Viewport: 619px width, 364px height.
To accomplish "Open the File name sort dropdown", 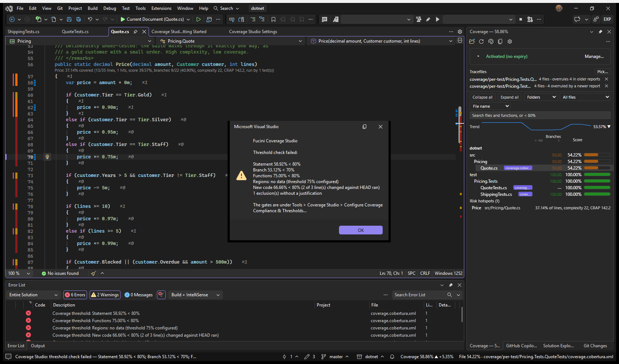I will point(490,106).
